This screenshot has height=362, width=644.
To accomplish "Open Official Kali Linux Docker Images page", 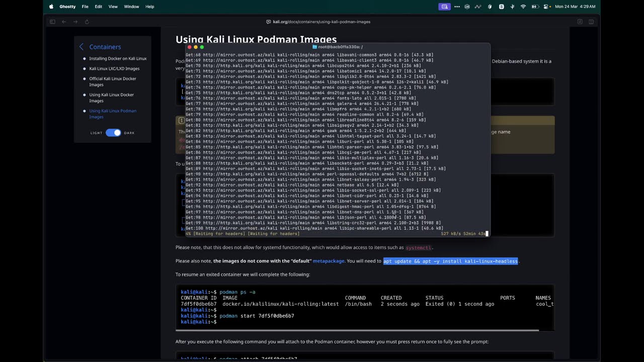I will click(113, 81).
